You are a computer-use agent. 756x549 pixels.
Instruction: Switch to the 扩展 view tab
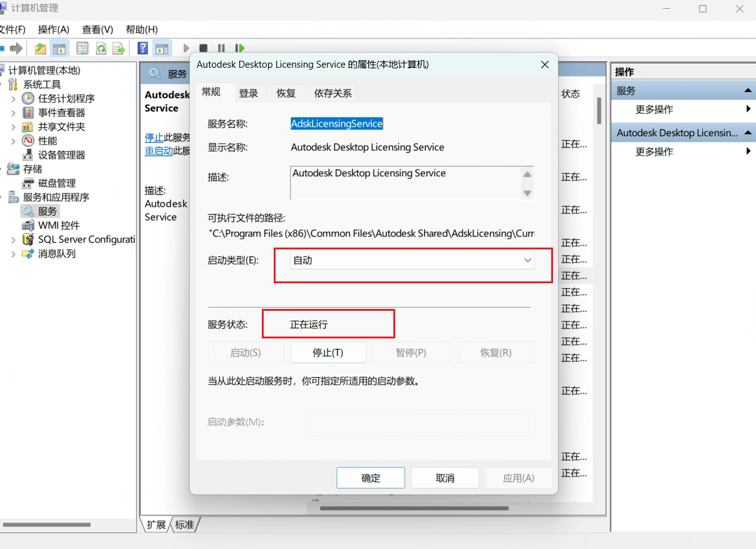[157, 525]
